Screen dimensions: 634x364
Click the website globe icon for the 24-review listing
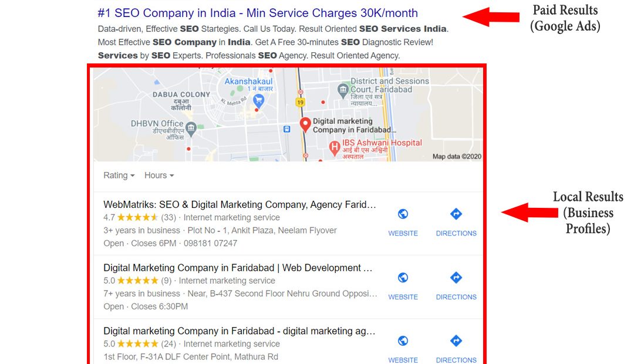tap(403, 341)
